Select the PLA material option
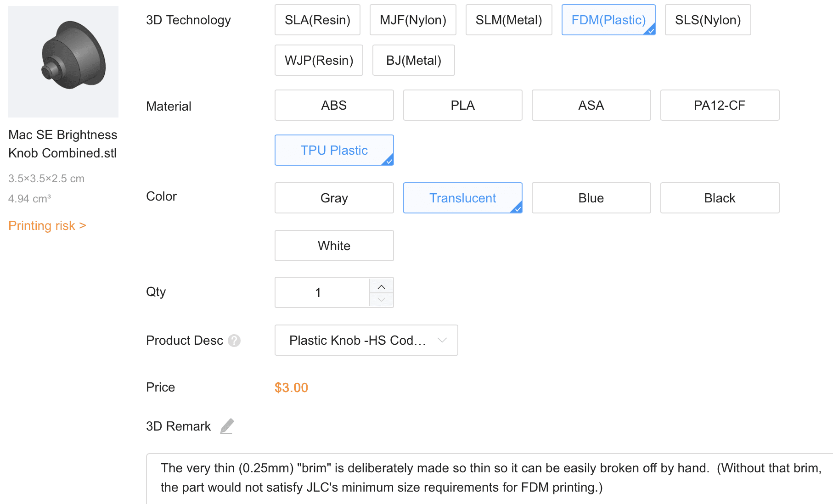The width and height of the screenshot is (833, 504). click(462, 106)
